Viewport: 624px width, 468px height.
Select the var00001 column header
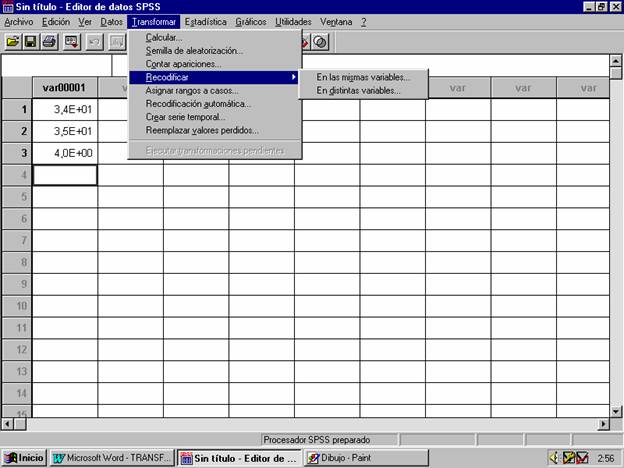click(64, 87)
